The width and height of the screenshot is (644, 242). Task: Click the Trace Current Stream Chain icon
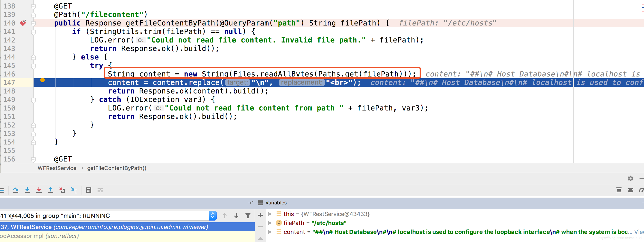(100, 190)
